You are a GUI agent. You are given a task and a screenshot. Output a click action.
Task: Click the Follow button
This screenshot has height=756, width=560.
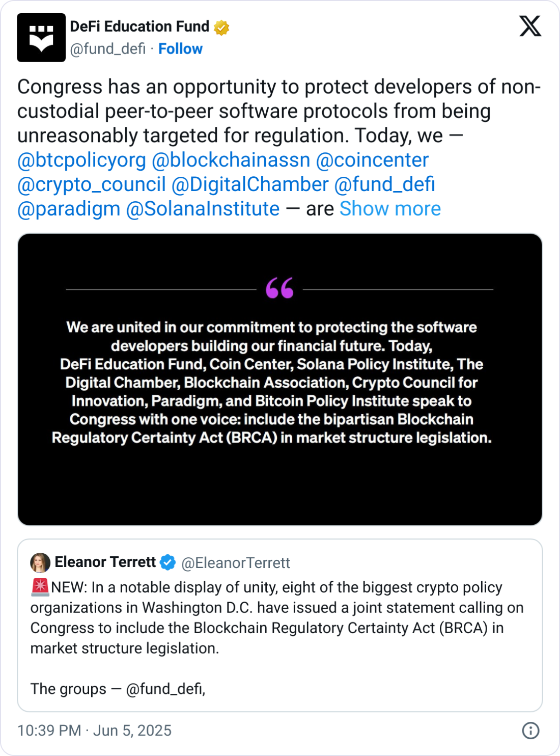180,49
